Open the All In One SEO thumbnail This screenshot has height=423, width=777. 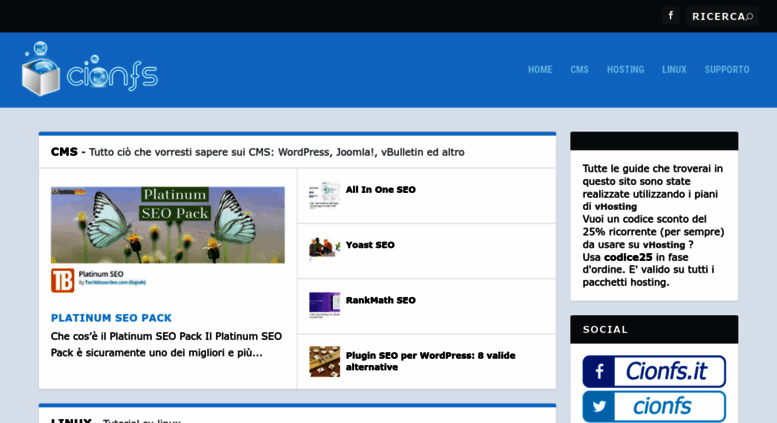click(x=325, y=195)
